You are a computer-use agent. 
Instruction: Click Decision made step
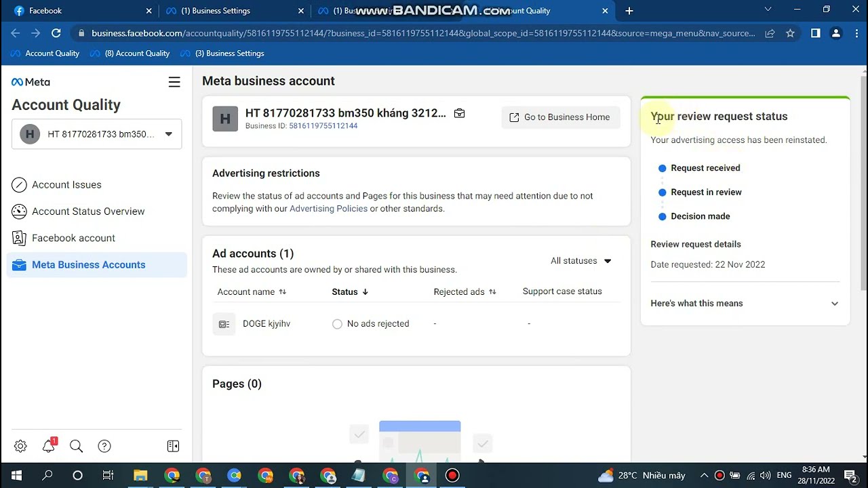701,216
